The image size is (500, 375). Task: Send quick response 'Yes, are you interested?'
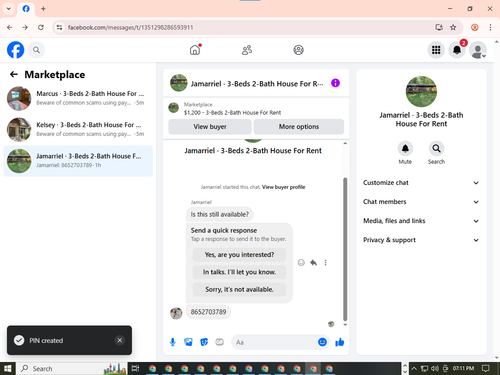(x=239, y=255)
